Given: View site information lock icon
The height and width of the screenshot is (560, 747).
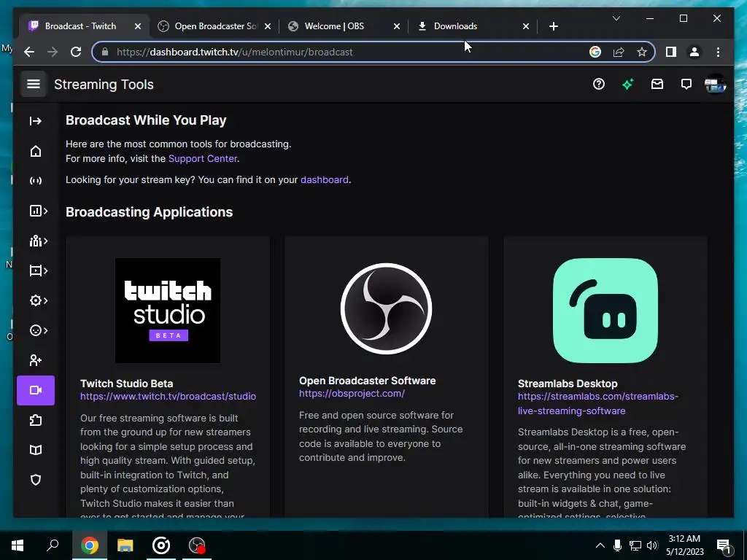Looking at the screenshot, I should click(x=105, y=52).
